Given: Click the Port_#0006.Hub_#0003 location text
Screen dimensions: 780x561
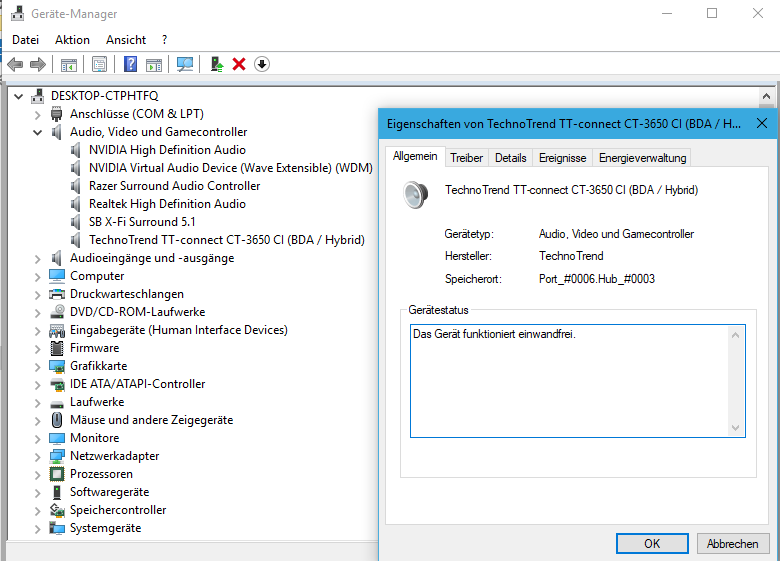Looking at the screenshot, I should pos(596,279).
